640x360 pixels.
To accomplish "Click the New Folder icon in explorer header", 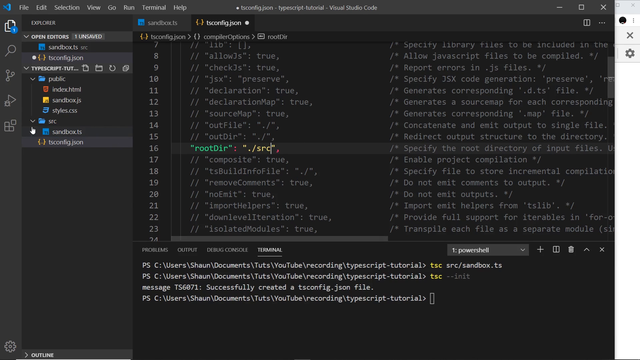I will tap(99, 68).
